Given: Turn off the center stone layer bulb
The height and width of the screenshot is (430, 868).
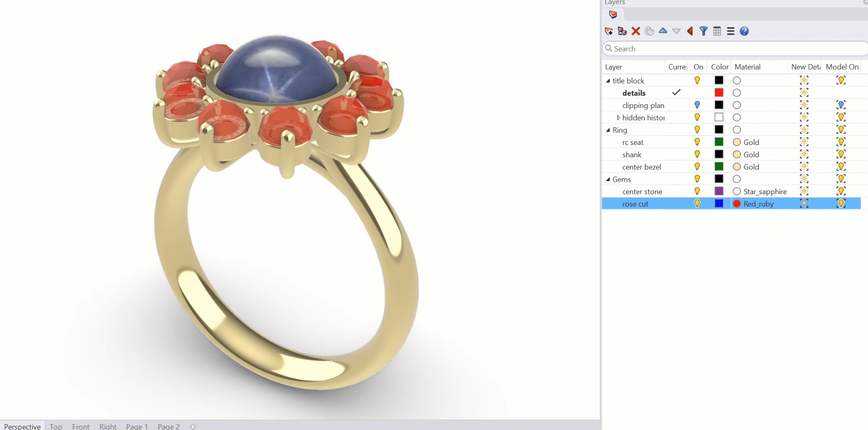Looking at the screenshot, I should click(x=697, y=192).
